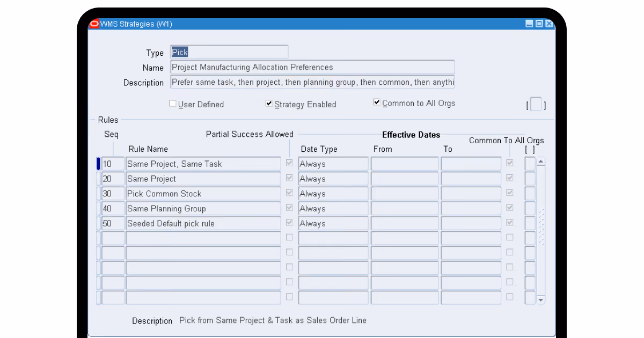
Task: Select the Same Planning Group rule
Action: tap(203, 208)
